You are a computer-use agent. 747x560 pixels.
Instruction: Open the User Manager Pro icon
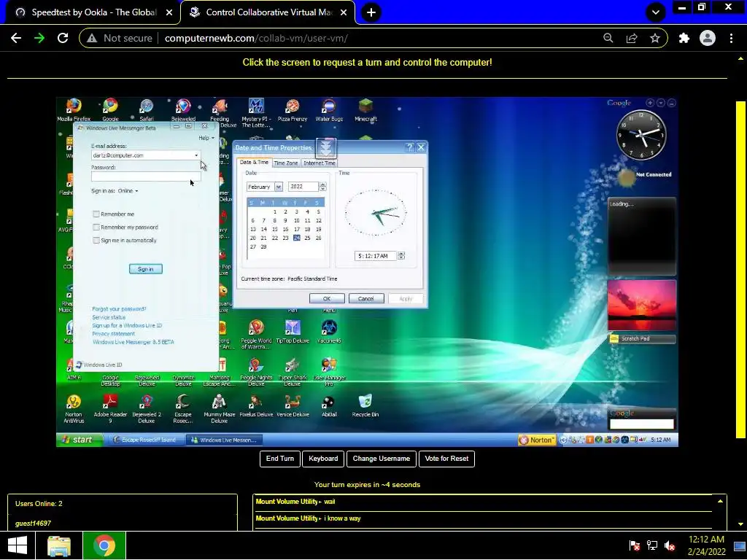click(x=329, y=371)
